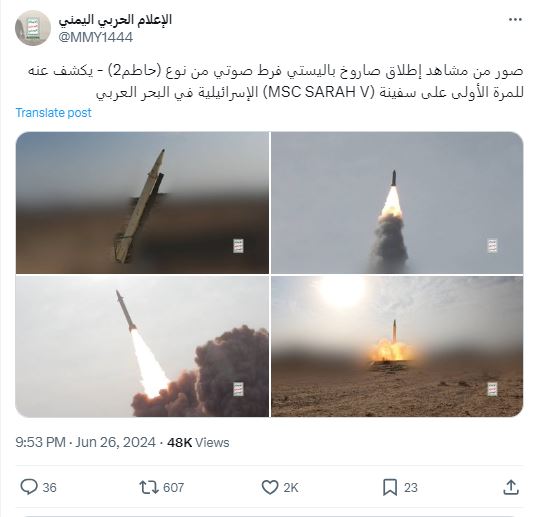Click the 48K Views count
Viewport: 537px width, 517px height.
(x=198, y=442)
